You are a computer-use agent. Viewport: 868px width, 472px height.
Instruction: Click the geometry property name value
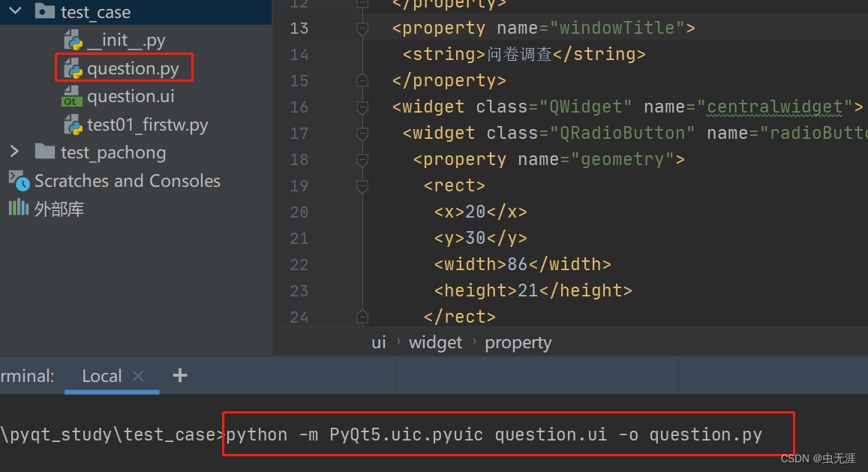click(x=622, y=160)
